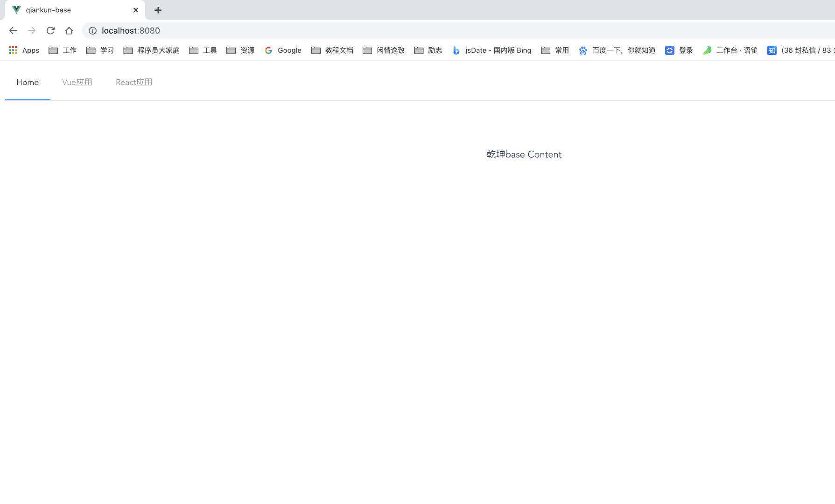Open a new browser tab

pyautogui.click(x=158, y=10)
